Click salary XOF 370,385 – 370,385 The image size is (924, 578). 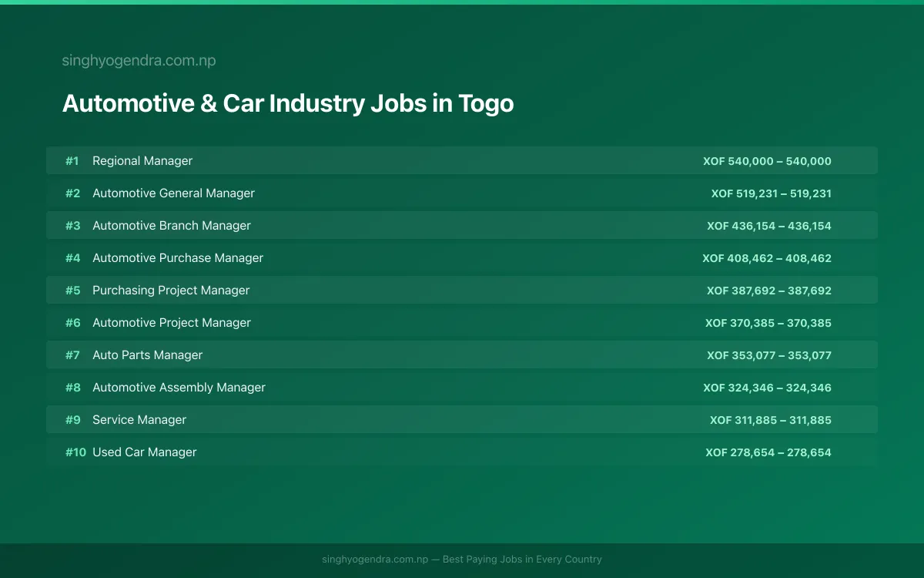click(x=768, y=323)
